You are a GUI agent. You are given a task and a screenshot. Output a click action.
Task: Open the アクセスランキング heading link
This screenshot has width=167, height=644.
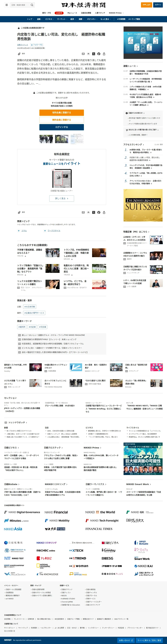[134, 144]
